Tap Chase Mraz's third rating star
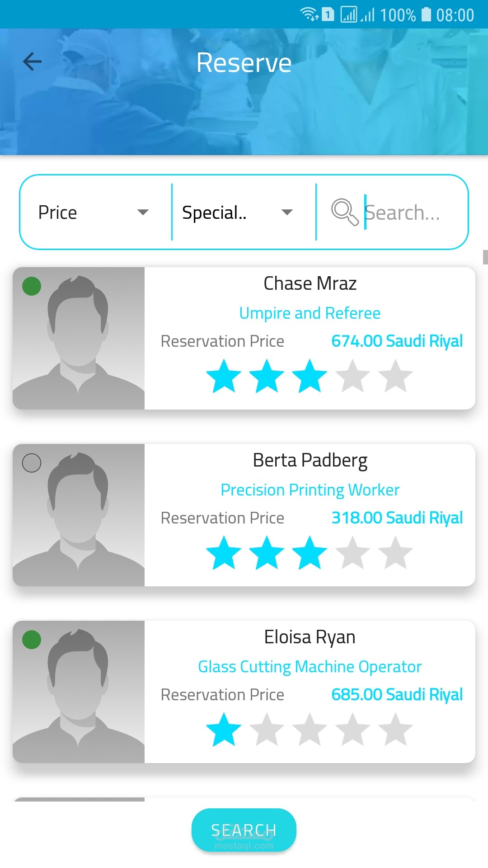488x868 pixels. click(x=310, y=376)
